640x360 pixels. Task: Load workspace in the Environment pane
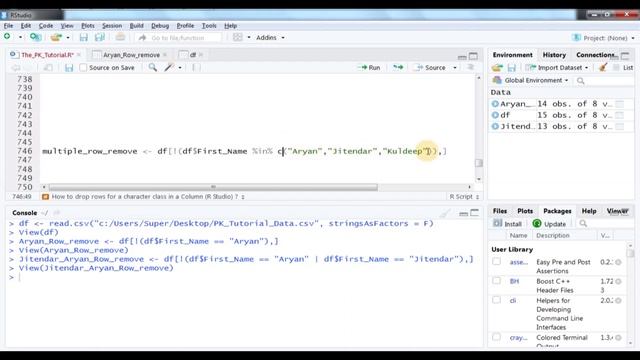[497, 68]
